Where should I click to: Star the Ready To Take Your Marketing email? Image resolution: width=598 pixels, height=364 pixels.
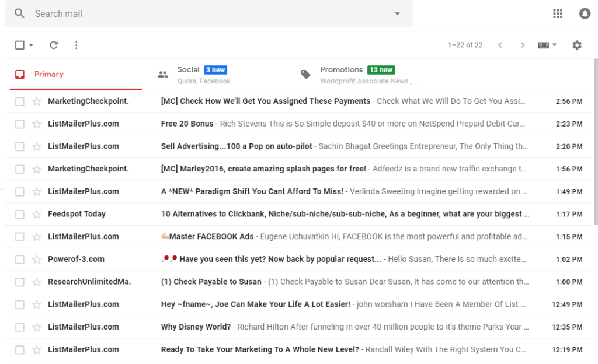[x=37, y=349]
